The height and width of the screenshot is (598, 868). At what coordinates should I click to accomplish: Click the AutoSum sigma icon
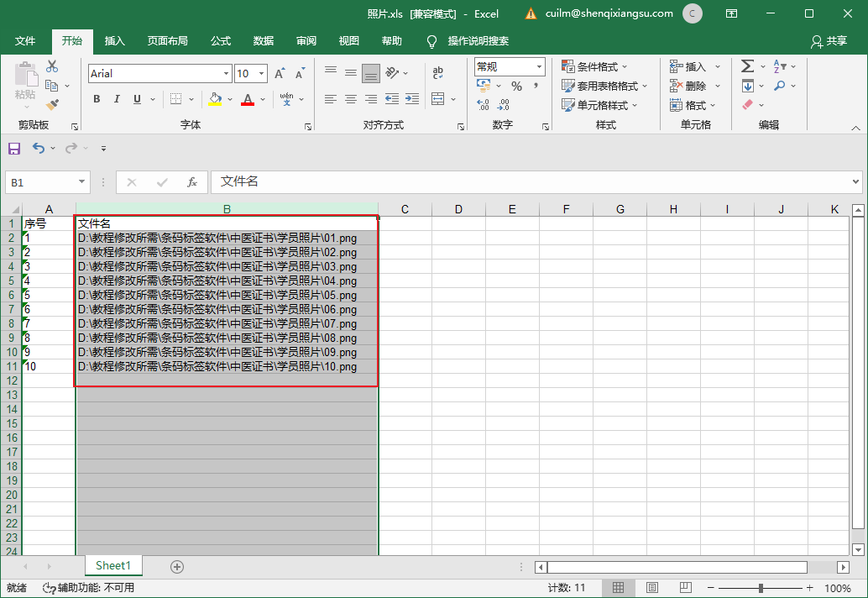747,66
